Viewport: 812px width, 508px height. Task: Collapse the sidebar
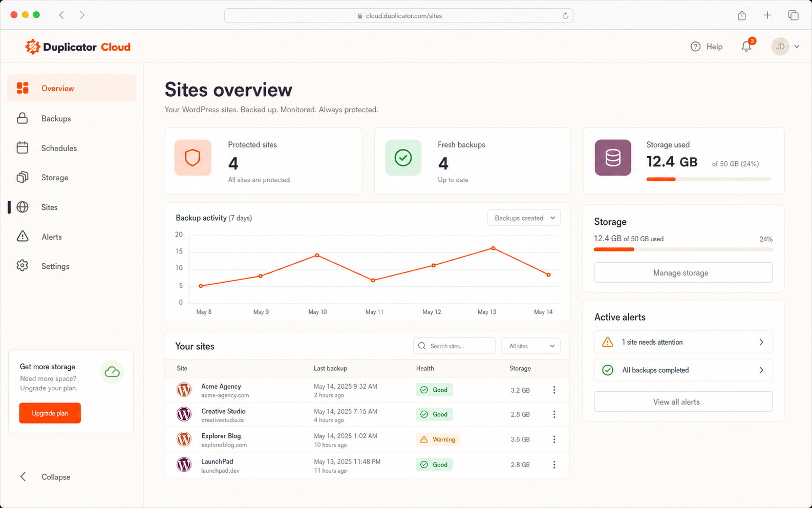coord(46,477)
